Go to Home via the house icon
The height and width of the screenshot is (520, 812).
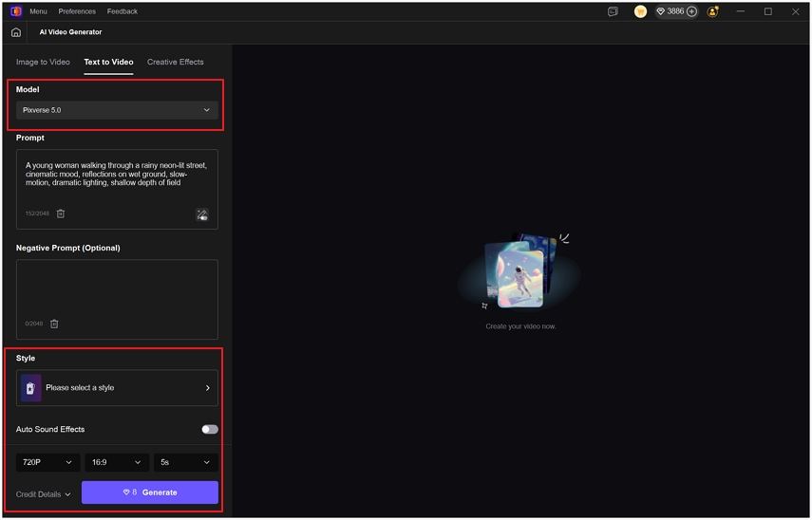(x=16, y=32)
